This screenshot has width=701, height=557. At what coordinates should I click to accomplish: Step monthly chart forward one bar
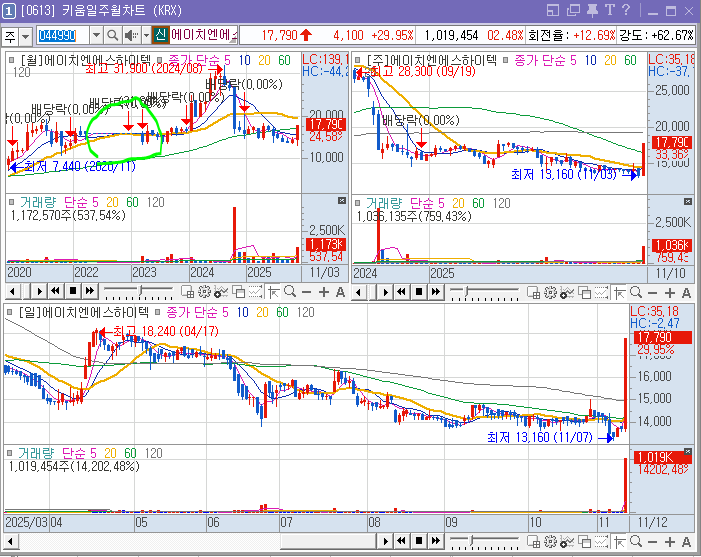(x=40, y=291)
